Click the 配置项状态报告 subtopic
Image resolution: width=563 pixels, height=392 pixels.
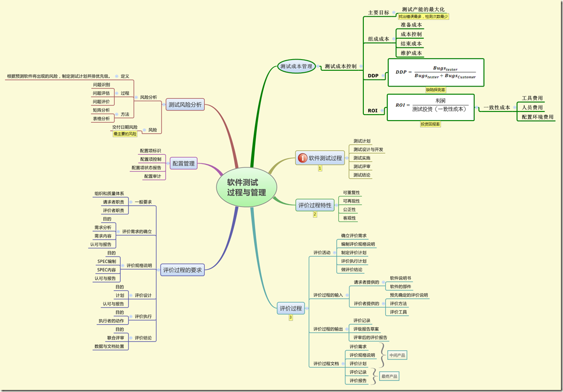pyautogui.click(x=146, y=167)
